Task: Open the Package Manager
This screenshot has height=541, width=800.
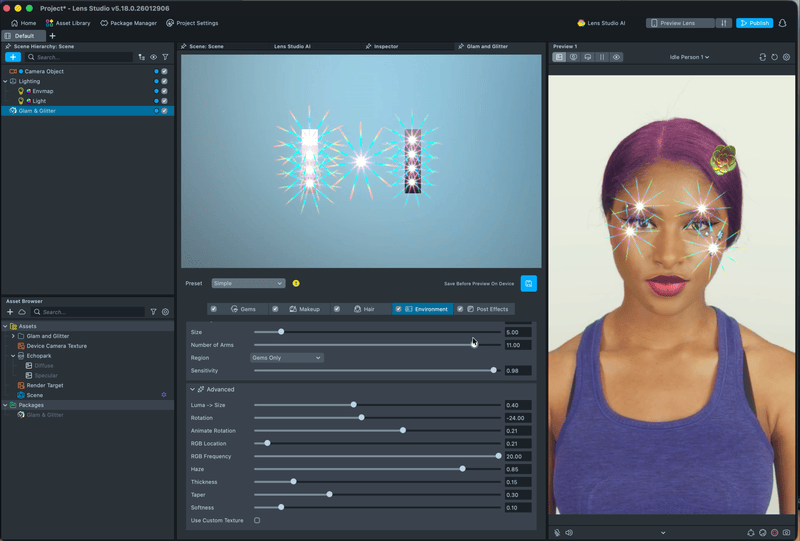Action: tap(128, 23)
